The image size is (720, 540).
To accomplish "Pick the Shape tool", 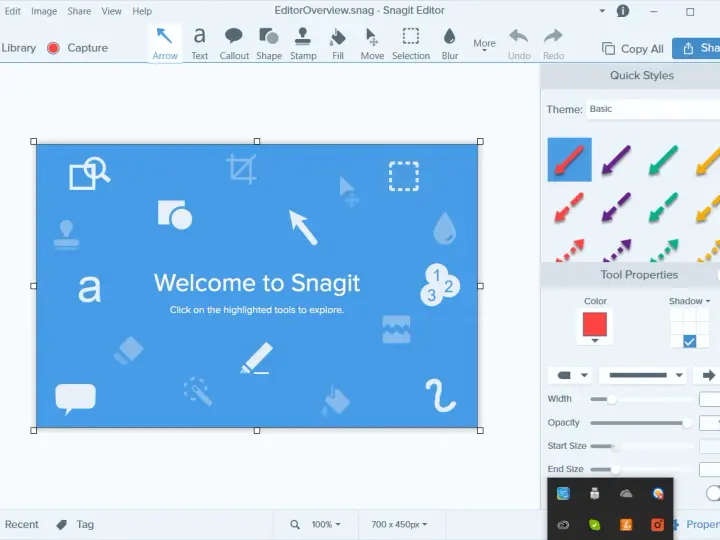I will point(269,44).
